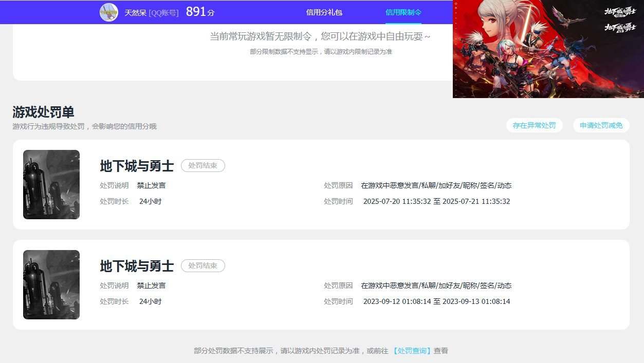Switch to the 信用限制令 tab
Viewport: 644px width, 363px height.
[403, 12]
